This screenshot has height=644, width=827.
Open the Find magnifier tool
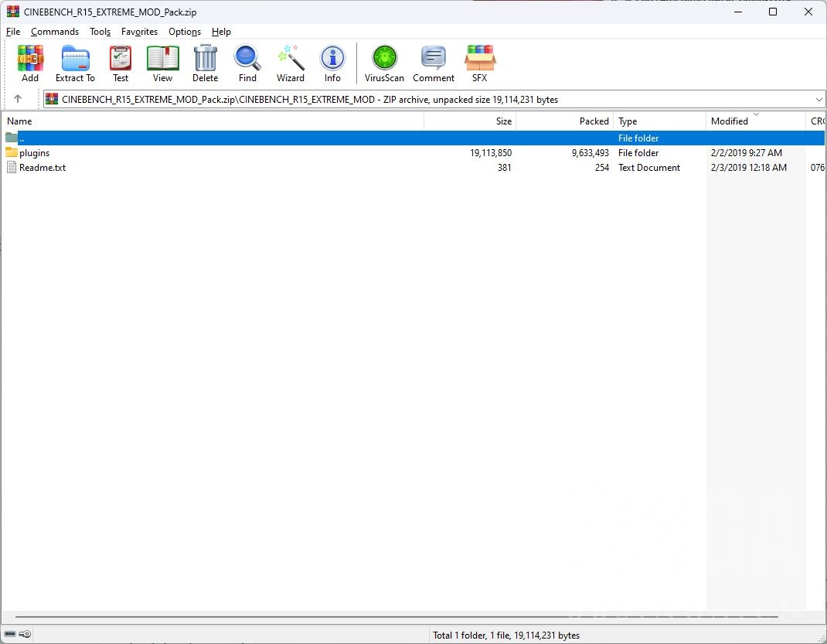(247, 63)
